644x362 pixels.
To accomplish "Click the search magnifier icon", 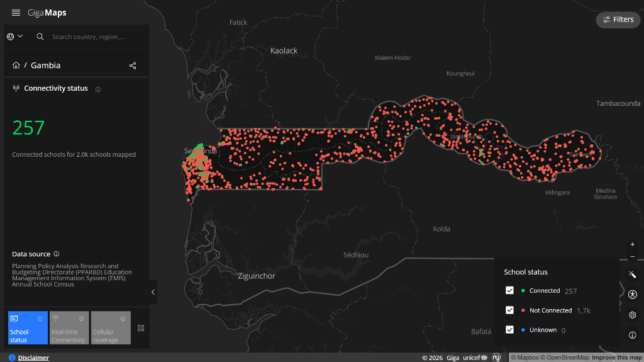I will click(40, 37).
